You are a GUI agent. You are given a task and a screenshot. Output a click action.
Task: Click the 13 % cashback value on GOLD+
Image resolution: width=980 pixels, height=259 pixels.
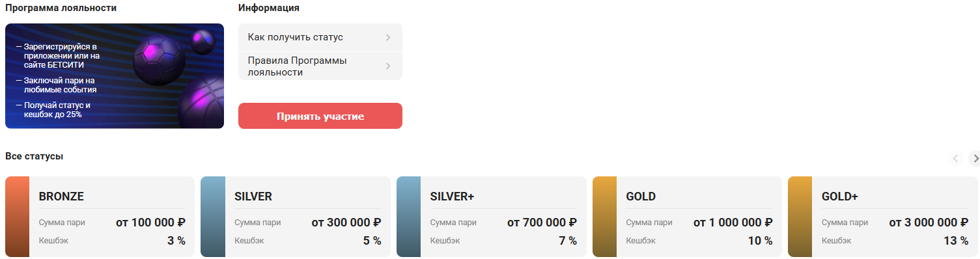(956, 241)
